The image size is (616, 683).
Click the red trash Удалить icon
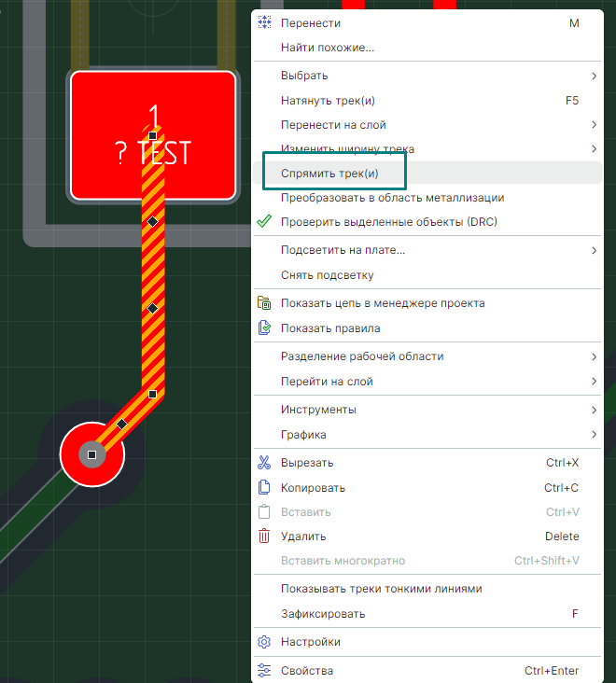pyautogui.click(x=264, y=537)
